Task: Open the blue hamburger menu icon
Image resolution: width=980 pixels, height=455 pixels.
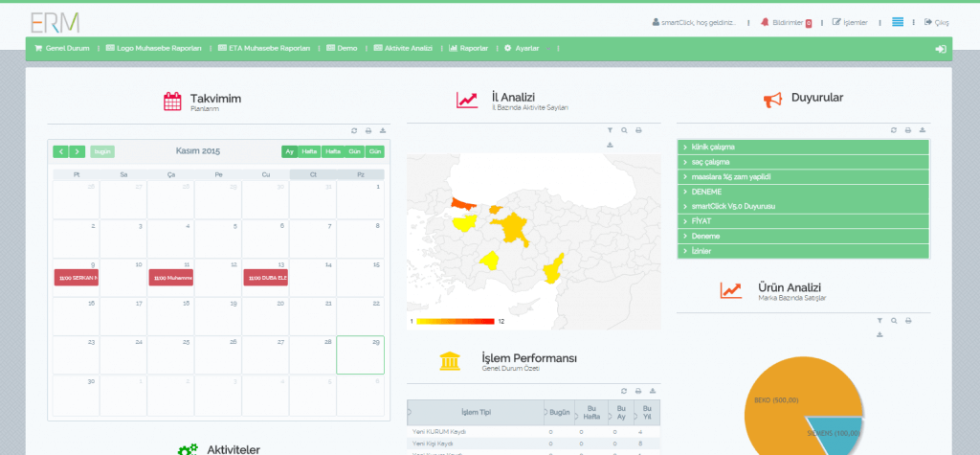Action: (898, 22)
